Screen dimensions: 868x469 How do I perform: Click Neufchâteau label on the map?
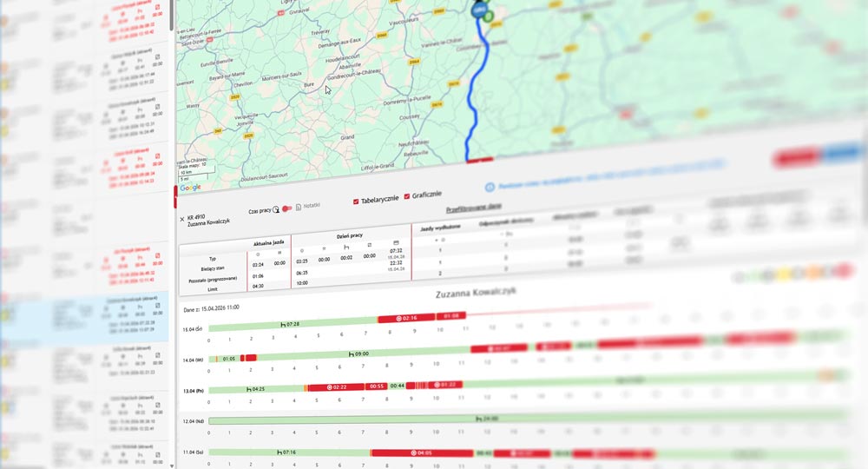413,144
